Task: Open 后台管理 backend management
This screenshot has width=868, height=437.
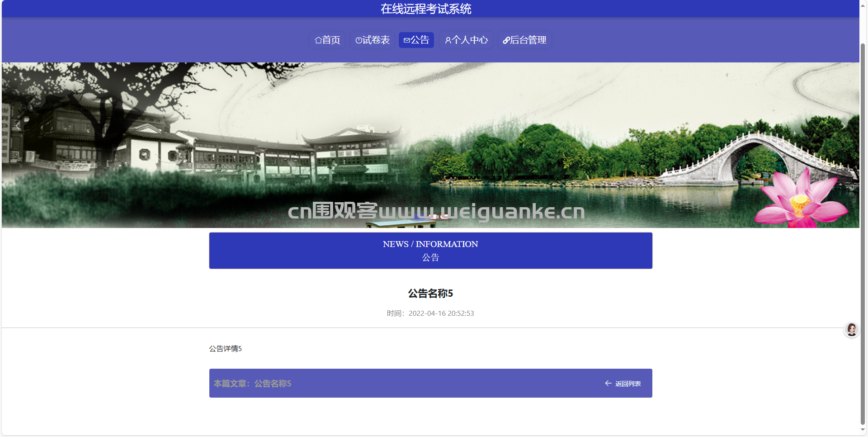Action: (524, 40)
